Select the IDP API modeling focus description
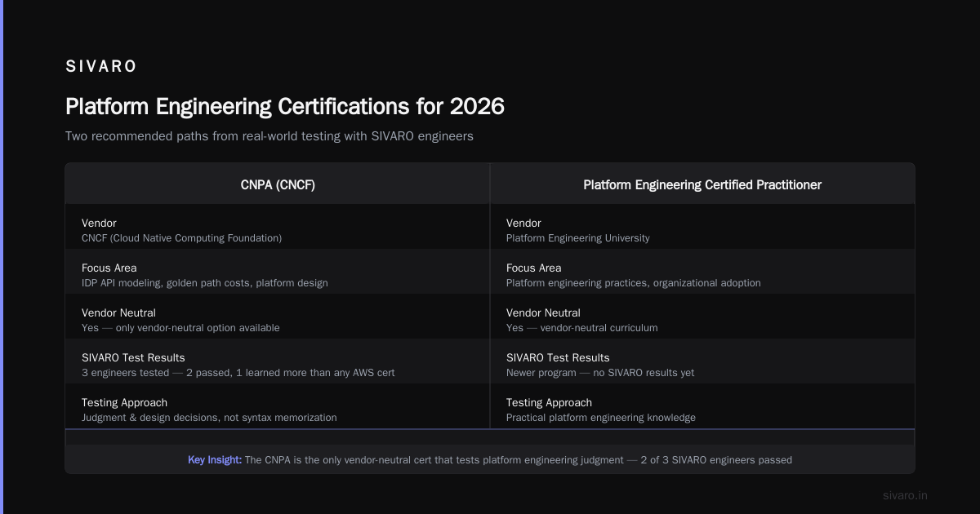The height and width of the screenshot is (514, 980). coord(205,283)
